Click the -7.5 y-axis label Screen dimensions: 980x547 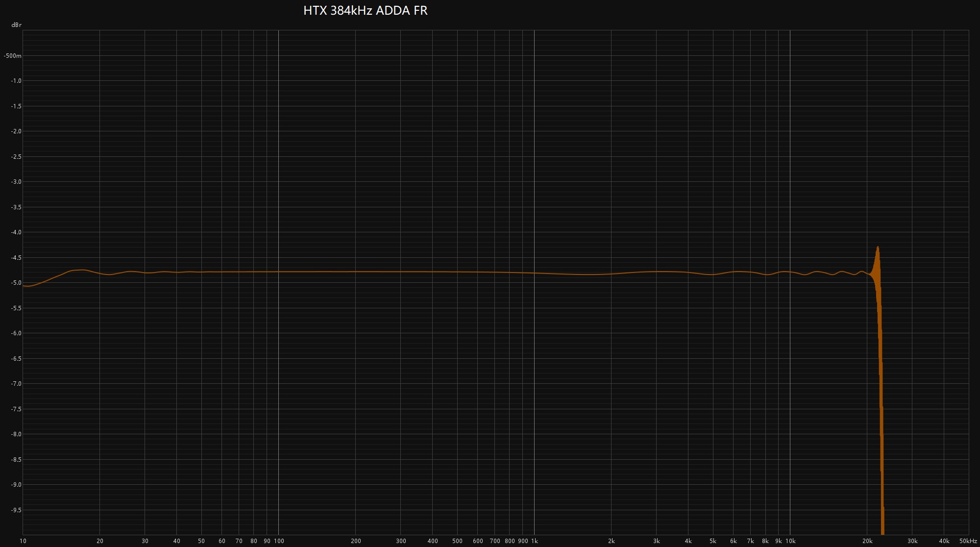click(x=16, y=409)
